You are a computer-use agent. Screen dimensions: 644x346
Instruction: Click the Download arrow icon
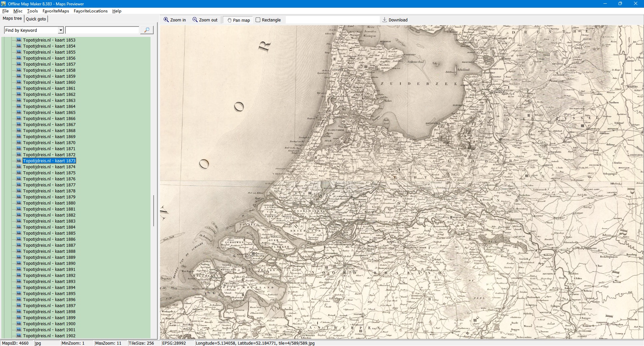coord(385,20)
